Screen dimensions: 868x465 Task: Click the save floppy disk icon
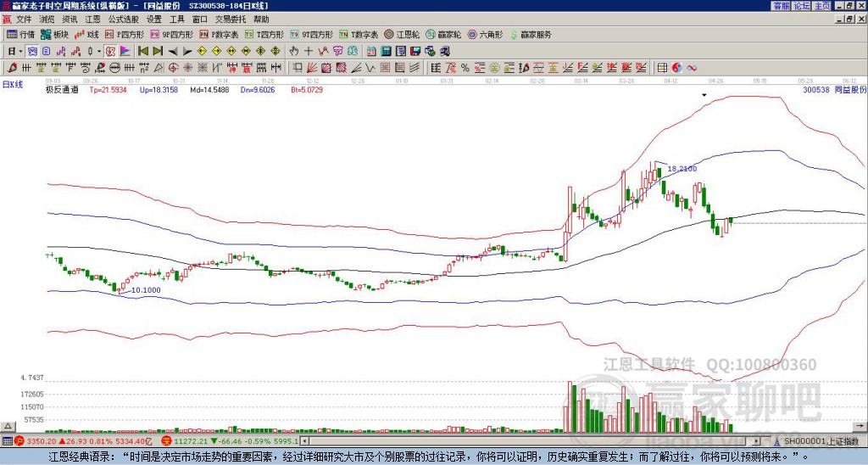click(415, 52)
